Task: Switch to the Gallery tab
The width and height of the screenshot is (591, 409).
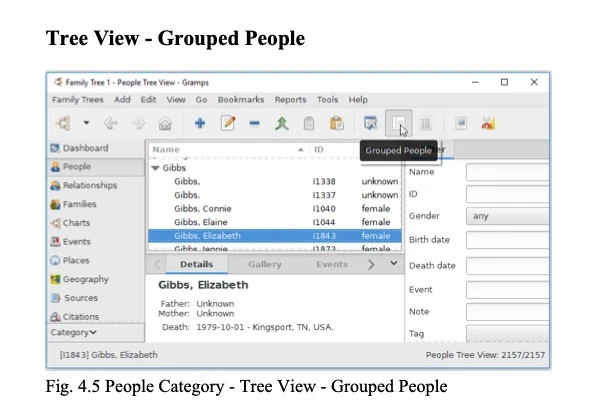Action: click(265, 264)
